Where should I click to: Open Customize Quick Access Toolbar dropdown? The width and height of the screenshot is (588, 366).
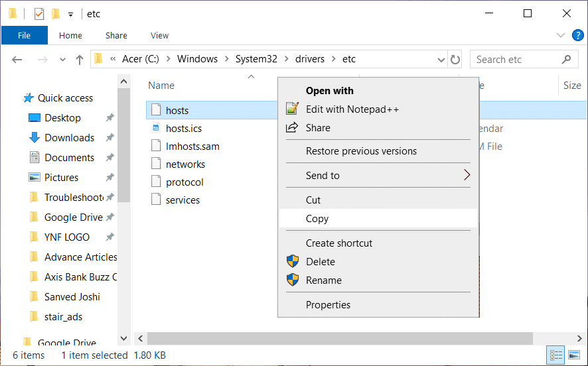pyautogui.click(x=70, y=14)
